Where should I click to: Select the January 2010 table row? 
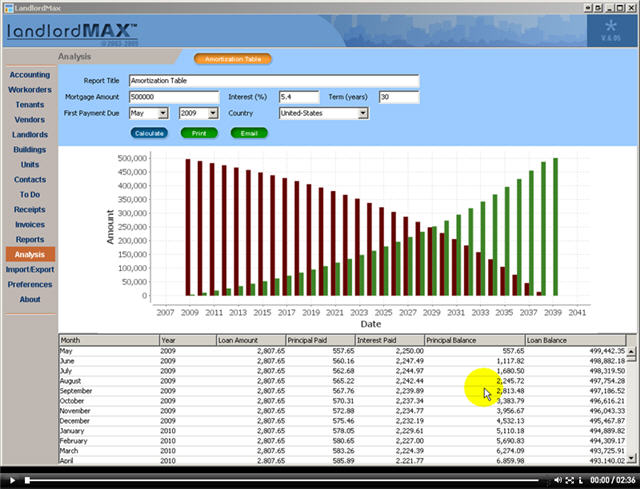coord(342,431)
